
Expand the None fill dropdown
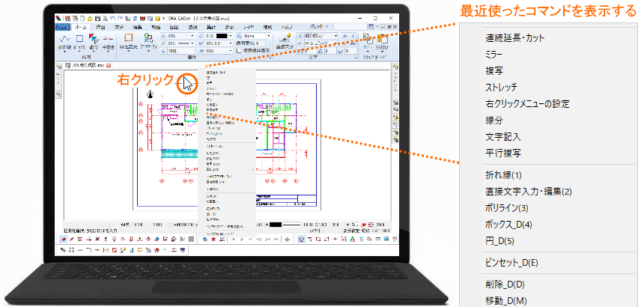click(x=269, y=34)
